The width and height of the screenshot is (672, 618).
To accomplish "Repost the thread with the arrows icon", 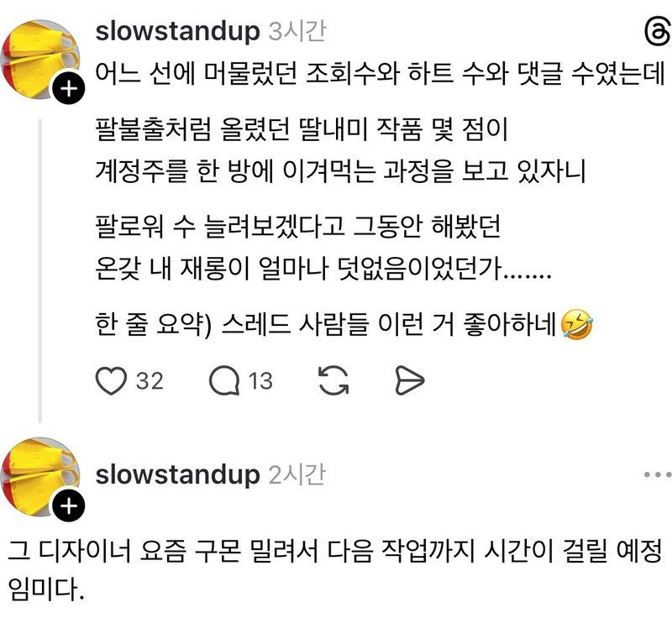I will pyautogui.click(x=333, y=380).
